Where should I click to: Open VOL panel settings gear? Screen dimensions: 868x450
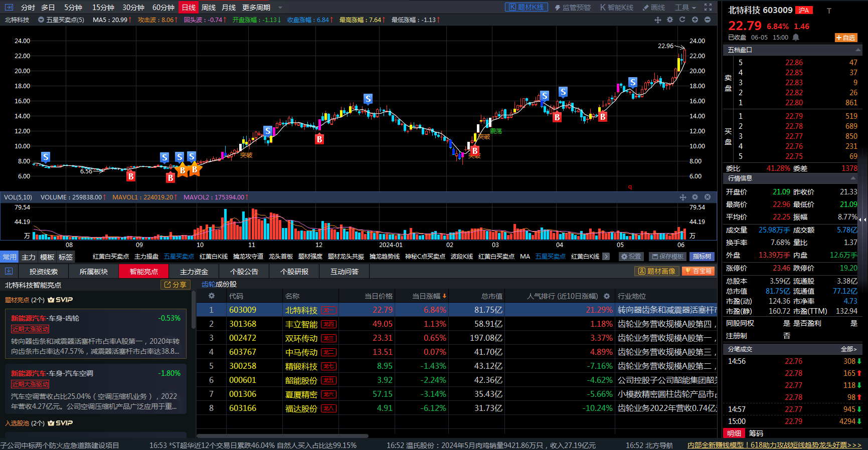click(695, 197)
